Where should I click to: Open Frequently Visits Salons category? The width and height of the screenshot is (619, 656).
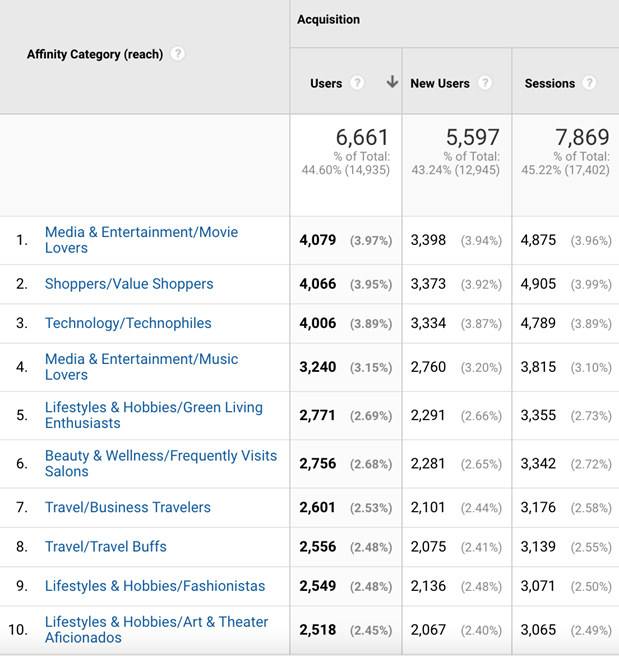160,463
